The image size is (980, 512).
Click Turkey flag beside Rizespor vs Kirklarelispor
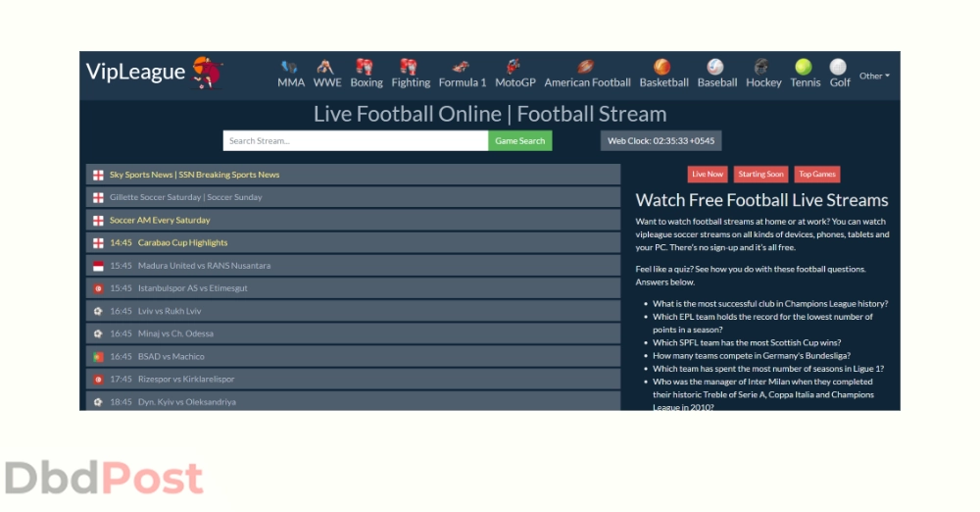(98, 380)
